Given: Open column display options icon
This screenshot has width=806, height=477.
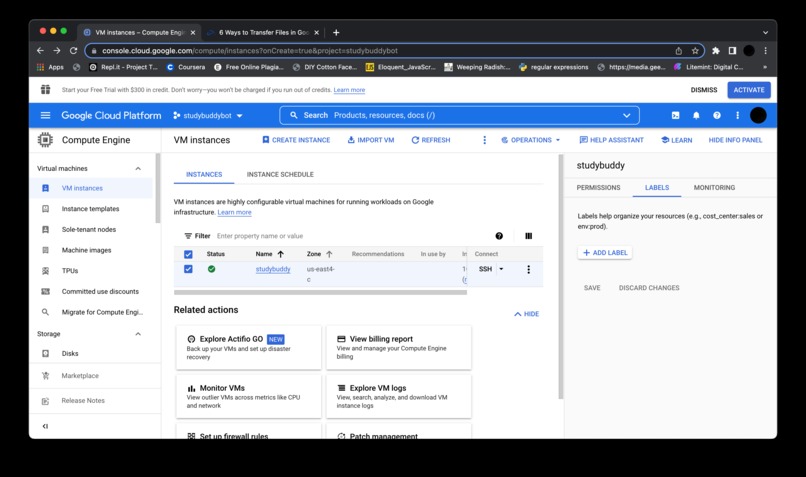Looking at the screenshot, I should coord(528,235).
